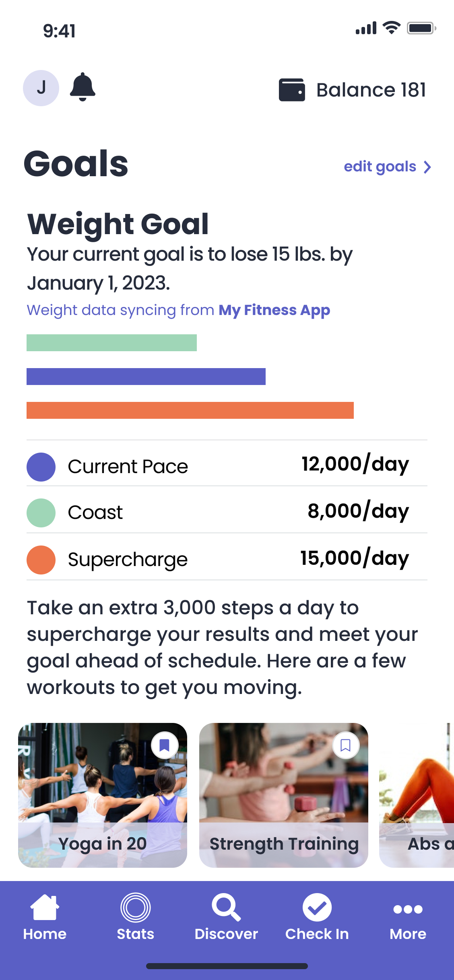Screen dimensions: 454x980
Task: Unsave the Yoga in 20 bookmark
Action: point(165,745)
